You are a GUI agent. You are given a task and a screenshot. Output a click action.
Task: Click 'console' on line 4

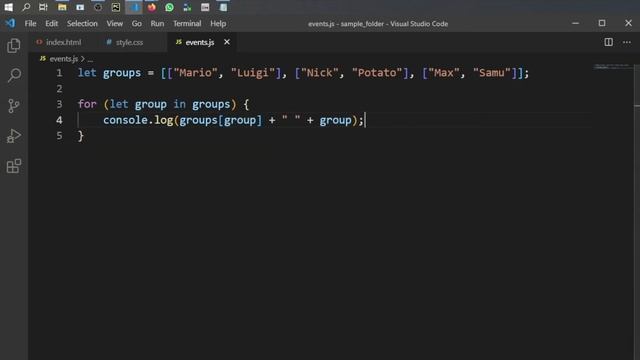pos(125,120)
